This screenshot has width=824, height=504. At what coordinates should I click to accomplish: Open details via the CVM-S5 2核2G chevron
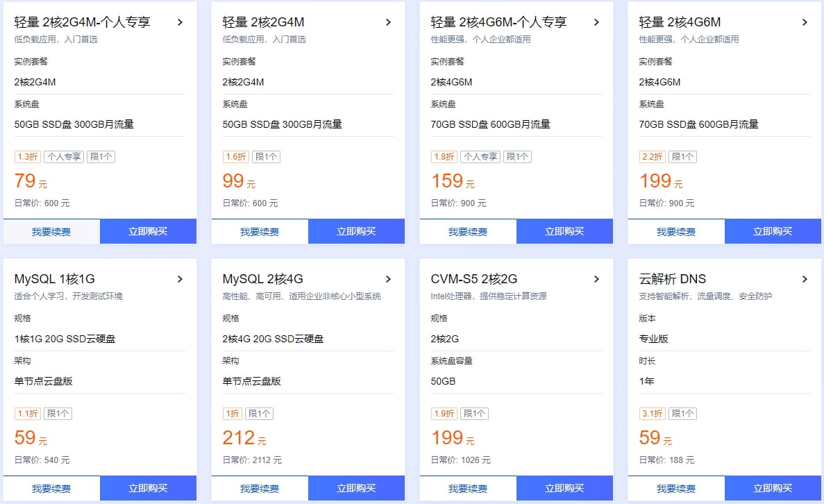pyautogui.click(x=596, y=278)
